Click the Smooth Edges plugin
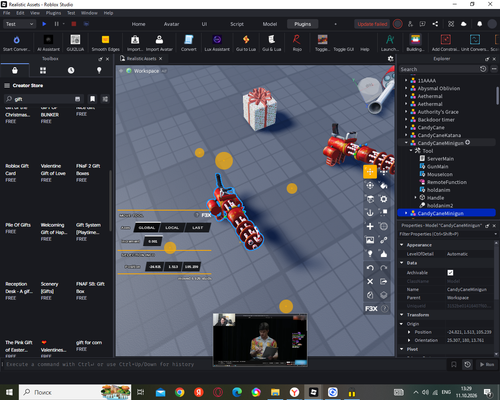Image resolution: width=500 pixels, height=400 pixels. click(x=106, y=43)
